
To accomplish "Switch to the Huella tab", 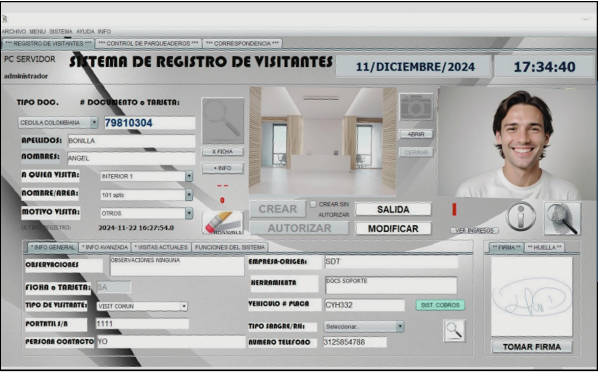I will click(545, 247).
